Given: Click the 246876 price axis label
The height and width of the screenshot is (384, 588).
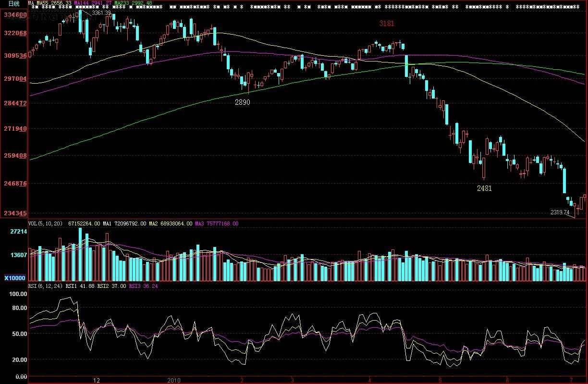Looking at the screenshot, I should tap(15, 184).
